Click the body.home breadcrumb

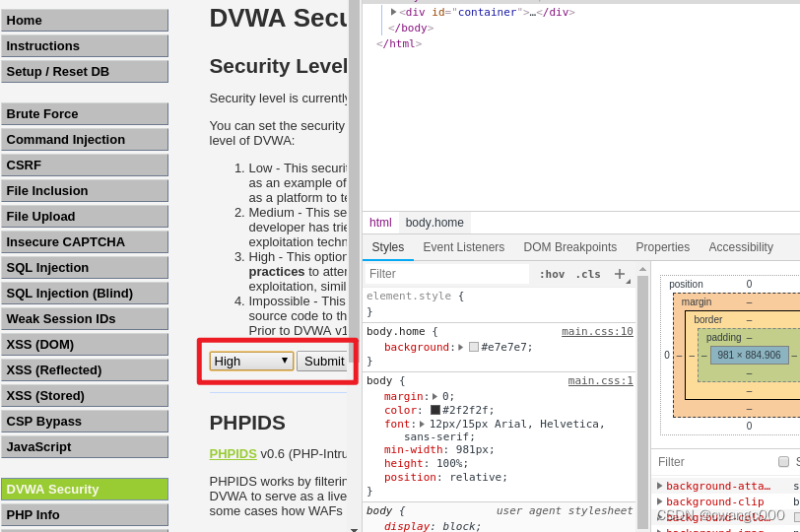click(434, 223)
